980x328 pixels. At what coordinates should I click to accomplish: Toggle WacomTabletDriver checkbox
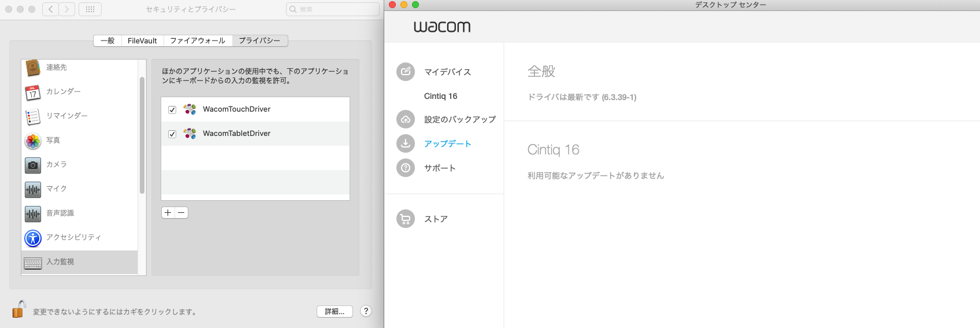(x=172, y=134)
